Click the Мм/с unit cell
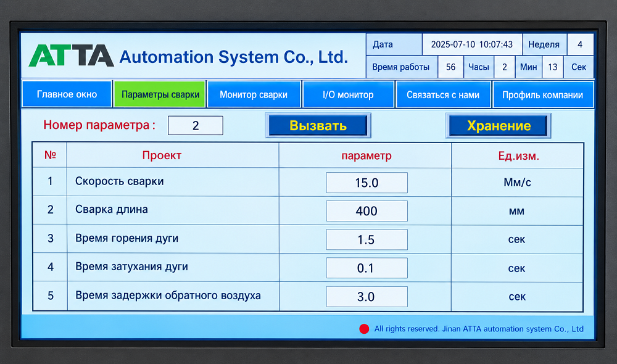This screenshot has height=364, width=617. coord(517,182)
